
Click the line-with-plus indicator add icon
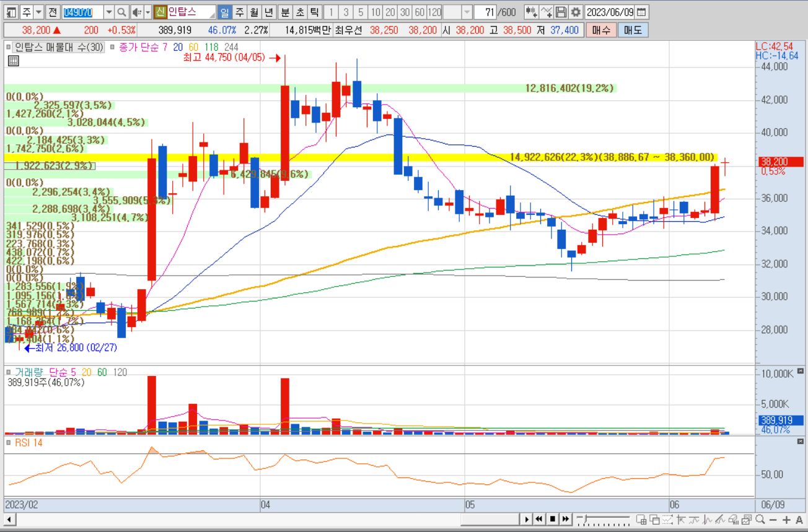(x=546, y=12)
